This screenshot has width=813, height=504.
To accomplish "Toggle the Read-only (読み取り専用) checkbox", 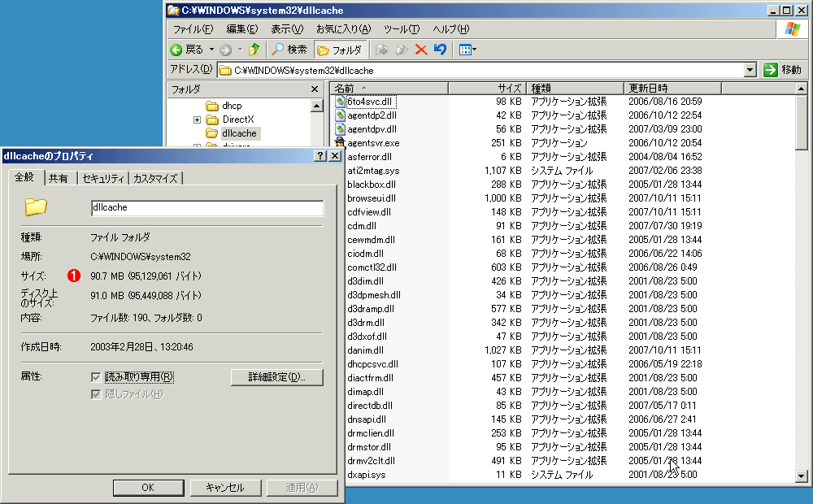I will point(95,377).
